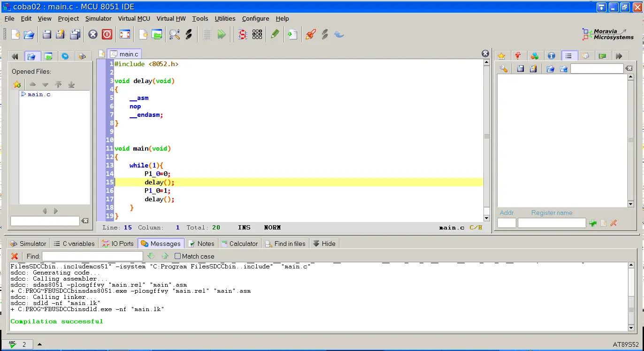Click the Find text field in Messages panel

coord(92,256)
